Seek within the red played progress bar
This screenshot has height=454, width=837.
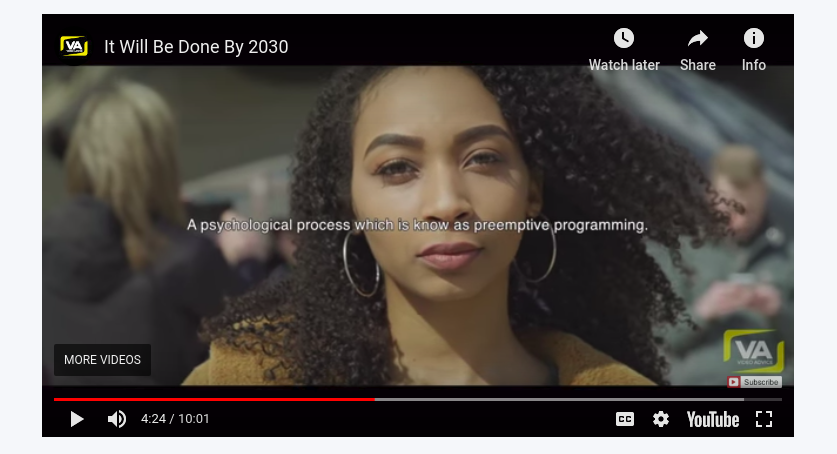click(214, 399)
